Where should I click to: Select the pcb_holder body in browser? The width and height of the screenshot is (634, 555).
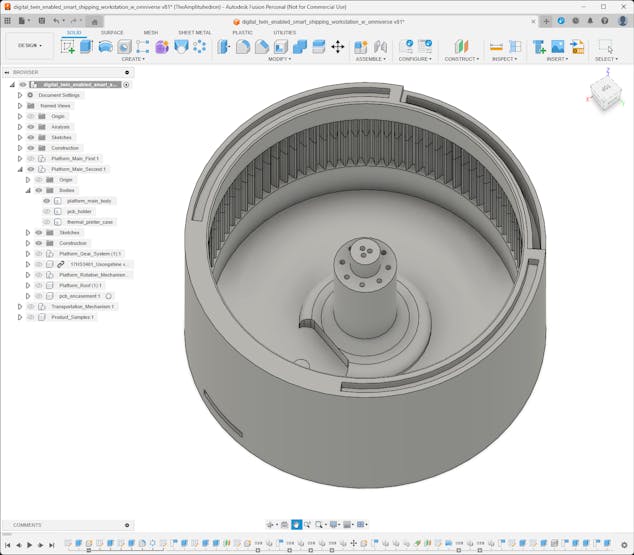(x=80, y=211)
